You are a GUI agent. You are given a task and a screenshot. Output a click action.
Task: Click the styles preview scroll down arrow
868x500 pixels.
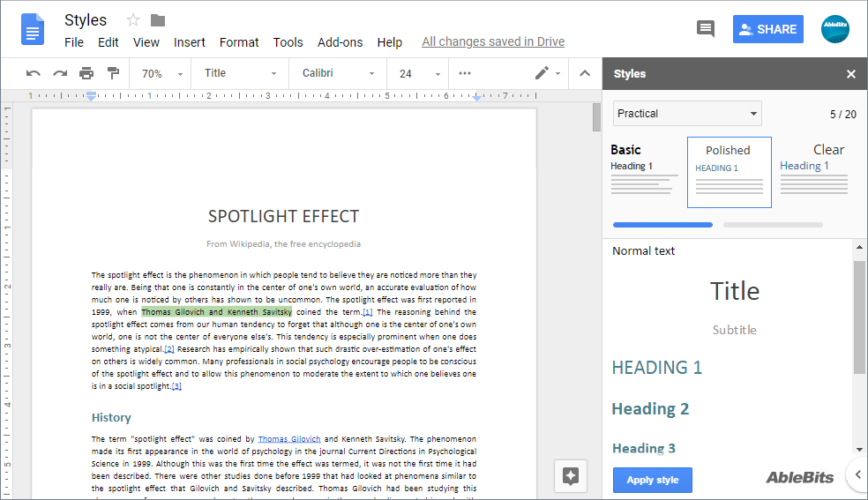pyautogui.click(x=859, y=450)
